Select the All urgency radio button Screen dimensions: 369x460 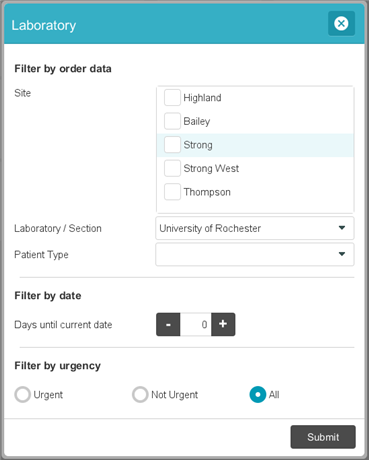[x=258, y=394]
